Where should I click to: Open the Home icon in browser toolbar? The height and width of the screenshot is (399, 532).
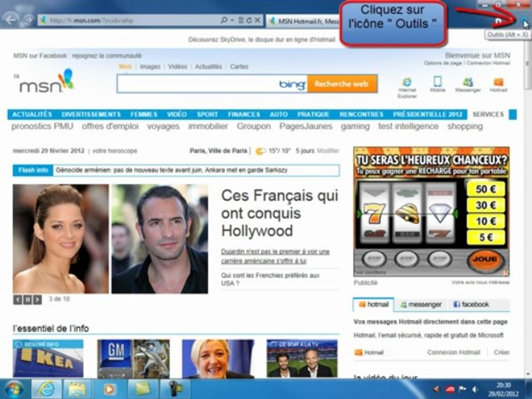[x=498, y=21]
